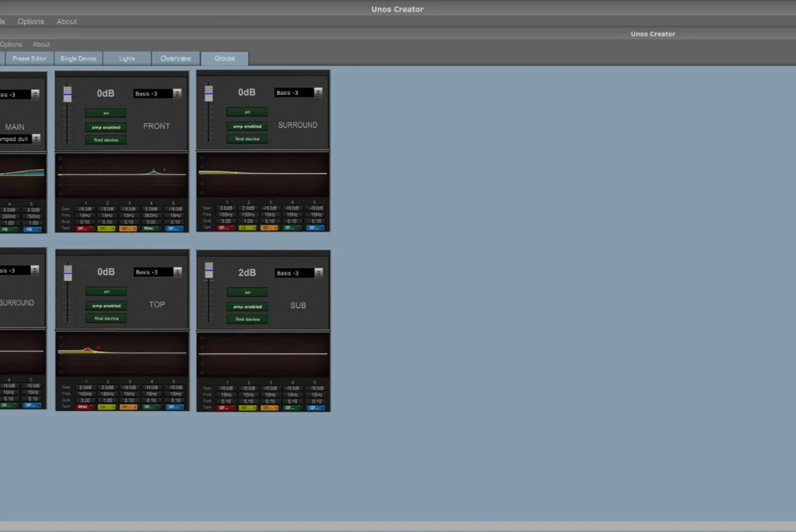Image resolution: width=796 pixels, height=532 pixels.
Task: Disable amp enabled on the SUB group
Action: [x=247, y=306]
